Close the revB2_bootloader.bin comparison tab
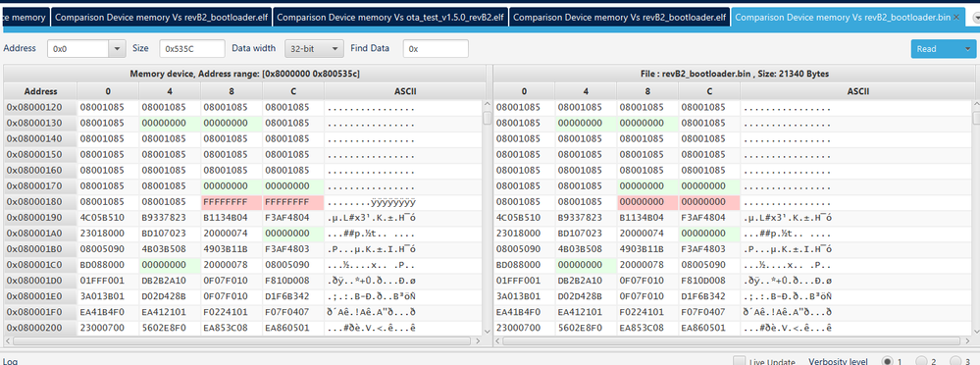 (x=955, y=18)
